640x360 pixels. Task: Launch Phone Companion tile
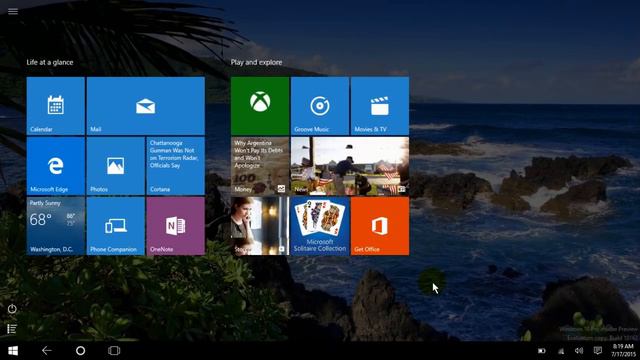coord(116,226)
